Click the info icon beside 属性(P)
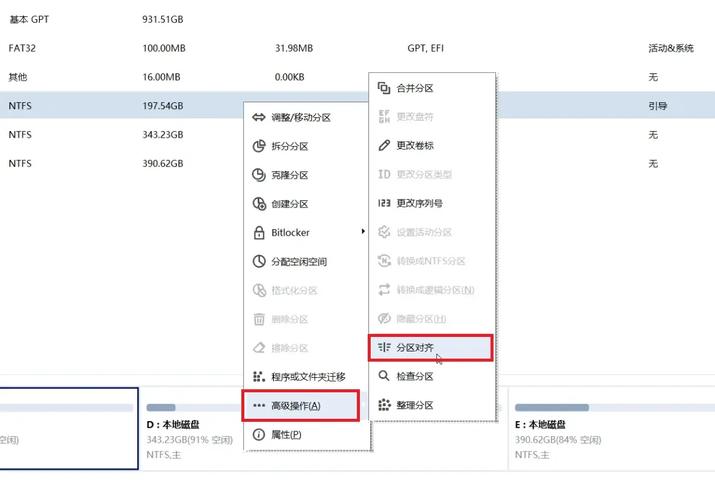The height and width of the screenshot is (500, 715). (x=259, y=434)
